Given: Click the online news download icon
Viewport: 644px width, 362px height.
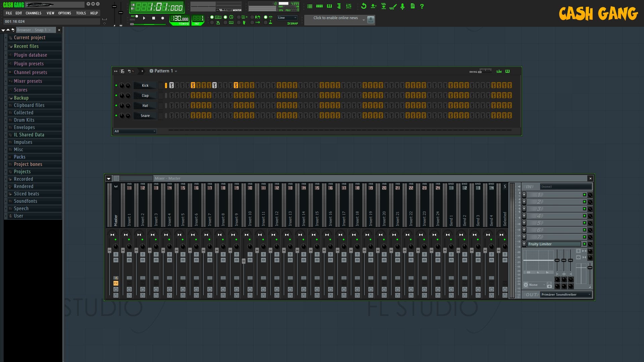Looking at the screenshot, I should point(371,20).
